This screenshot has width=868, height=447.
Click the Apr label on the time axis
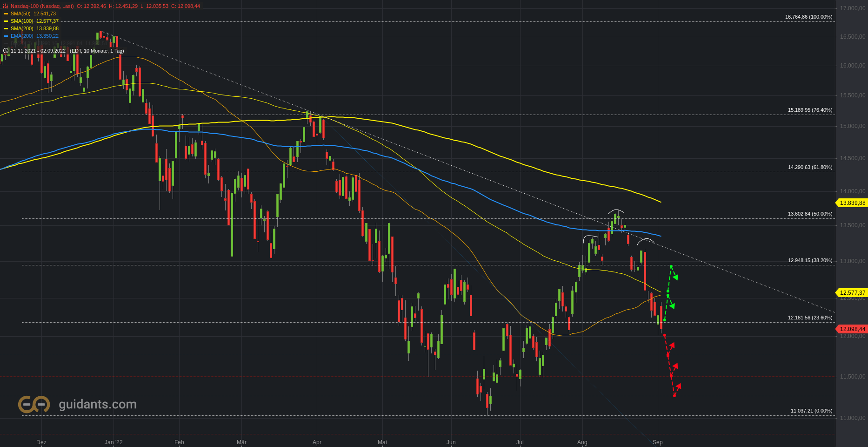click(317, 442)
